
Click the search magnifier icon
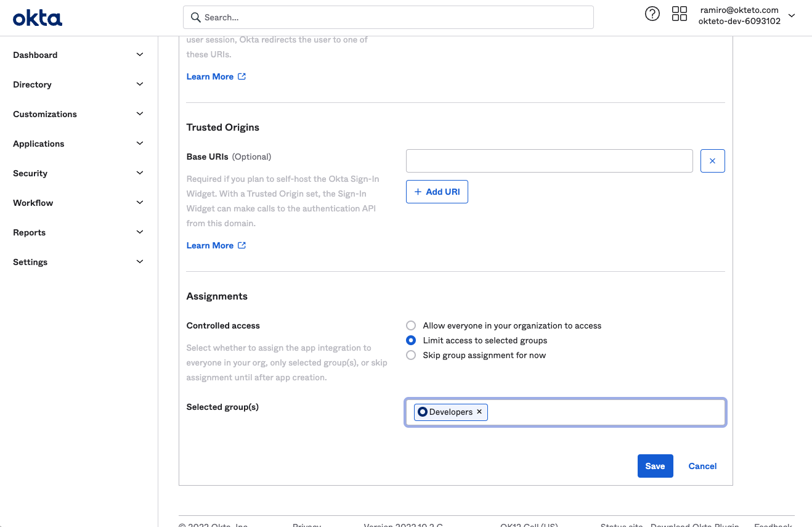tap(196, 17)
